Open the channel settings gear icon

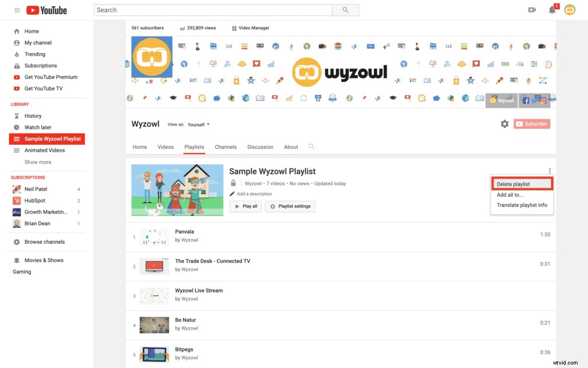pos(504,124)
